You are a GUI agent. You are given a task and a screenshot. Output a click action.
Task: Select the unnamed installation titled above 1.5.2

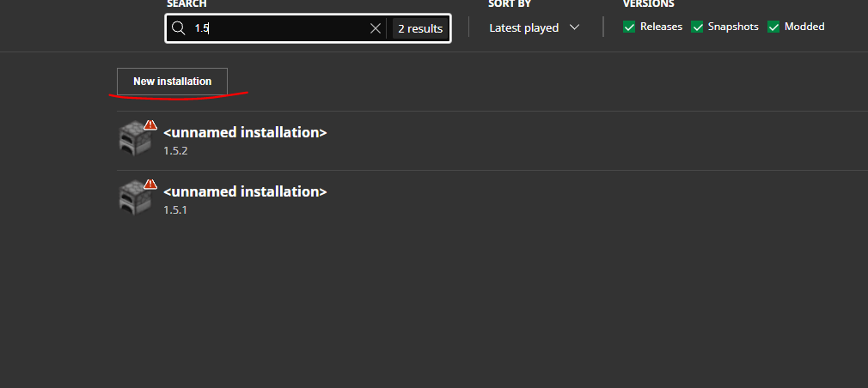[x=245, y=133]
